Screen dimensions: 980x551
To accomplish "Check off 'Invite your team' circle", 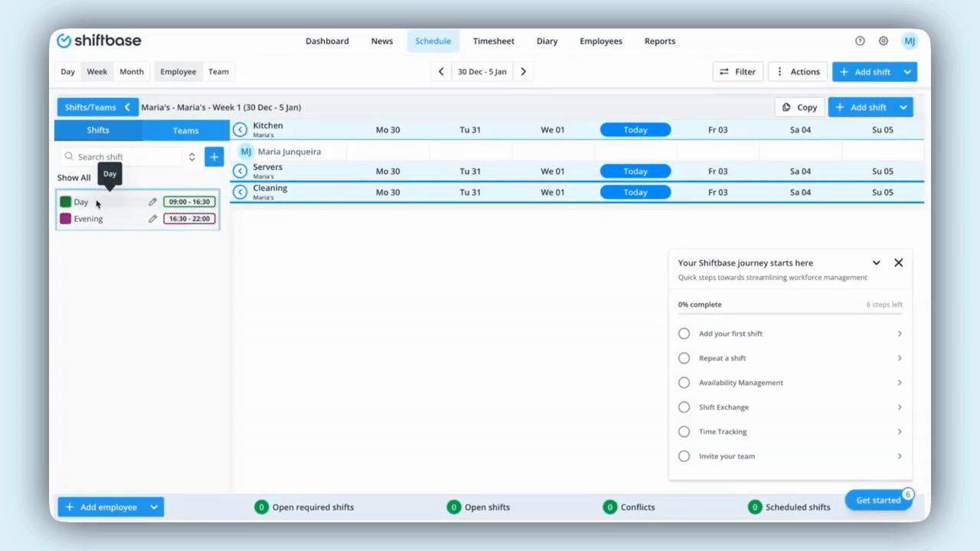I will click(x=684, y=456).
